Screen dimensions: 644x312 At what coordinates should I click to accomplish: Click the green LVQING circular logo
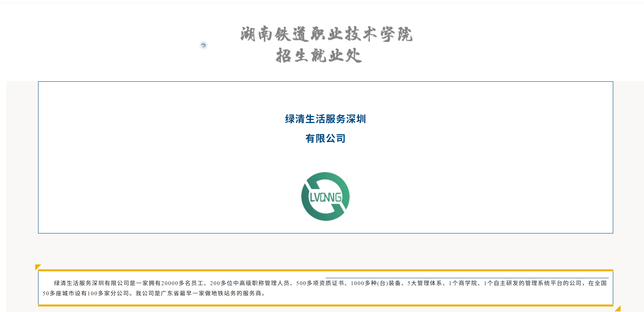325,196
